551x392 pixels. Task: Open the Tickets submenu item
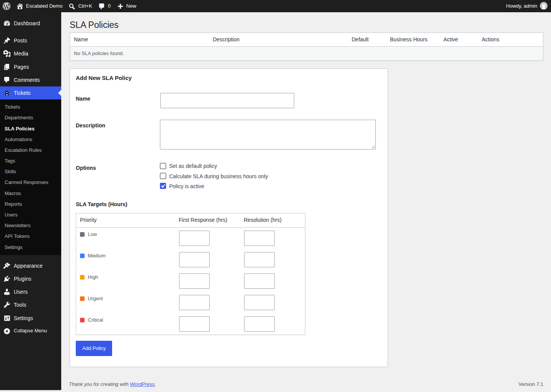coord(12,107)
